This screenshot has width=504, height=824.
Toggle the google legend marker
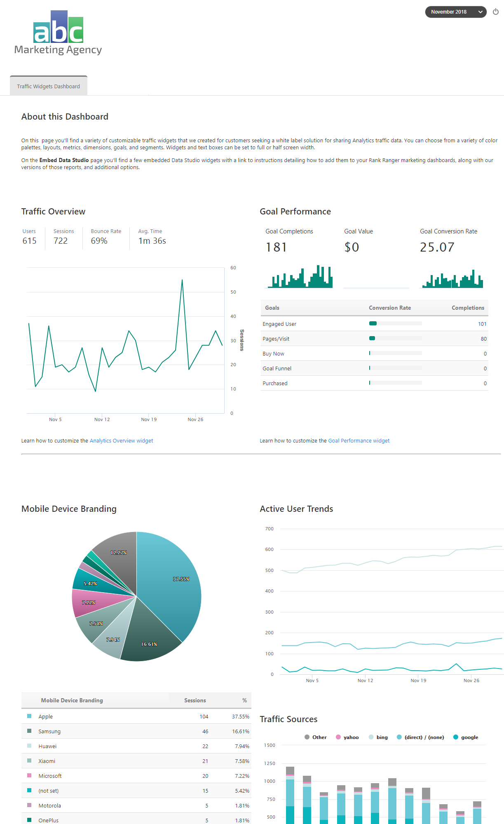pos(456,737)
